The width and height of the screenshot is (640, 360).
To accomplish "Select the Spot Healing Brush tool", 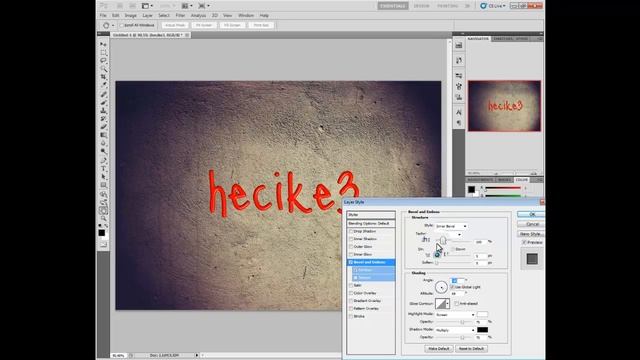I will (x=103, y=94).
